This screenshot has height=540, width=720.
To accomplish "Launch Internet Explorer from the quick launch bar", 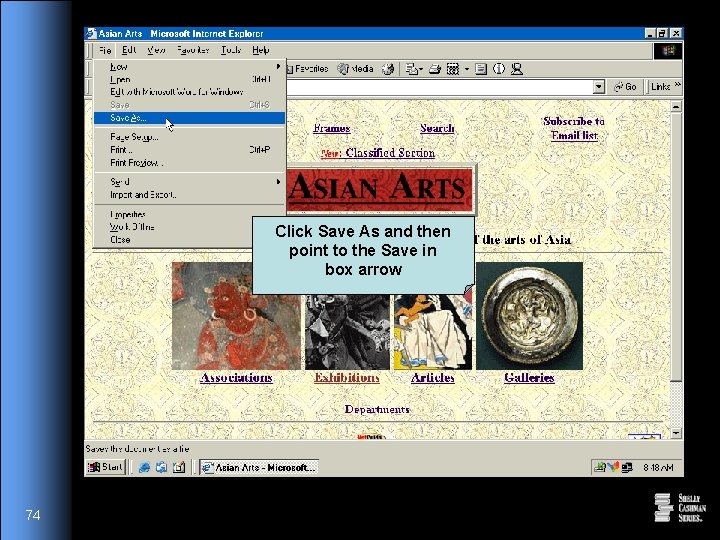I will [x=144, y=467].
